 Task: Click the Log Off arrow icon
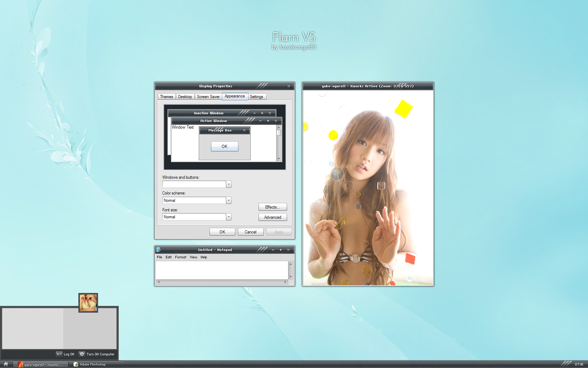[59, 354]
